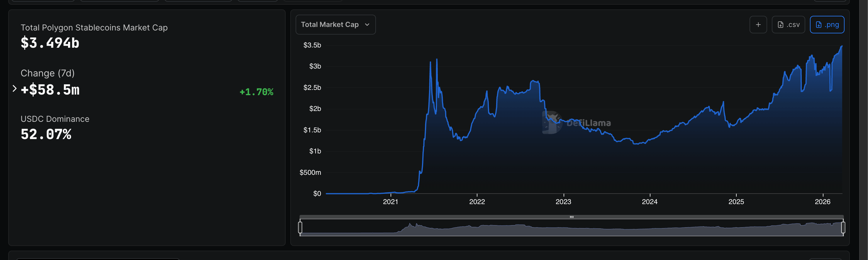
Task: Expand the Change (7d) row chevron
Action: point(14,88)
